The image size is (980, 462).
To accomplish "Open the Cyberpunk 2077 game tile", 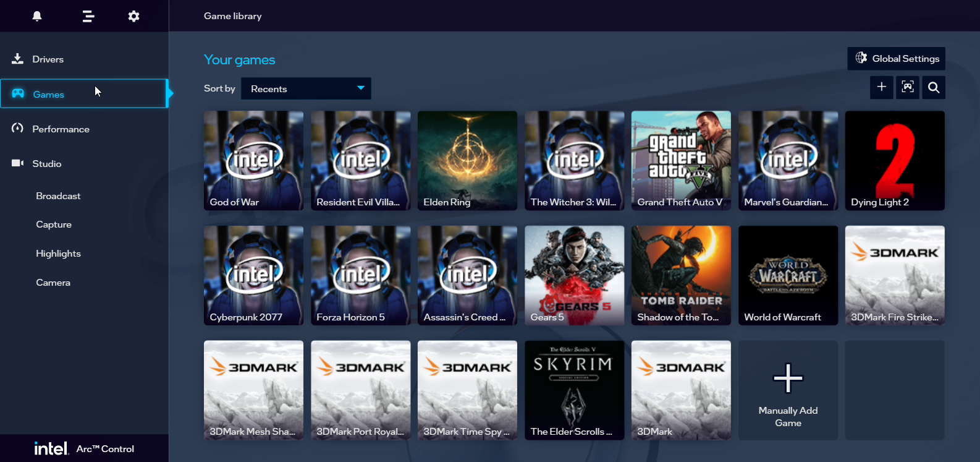I will (x=253, y=275).
